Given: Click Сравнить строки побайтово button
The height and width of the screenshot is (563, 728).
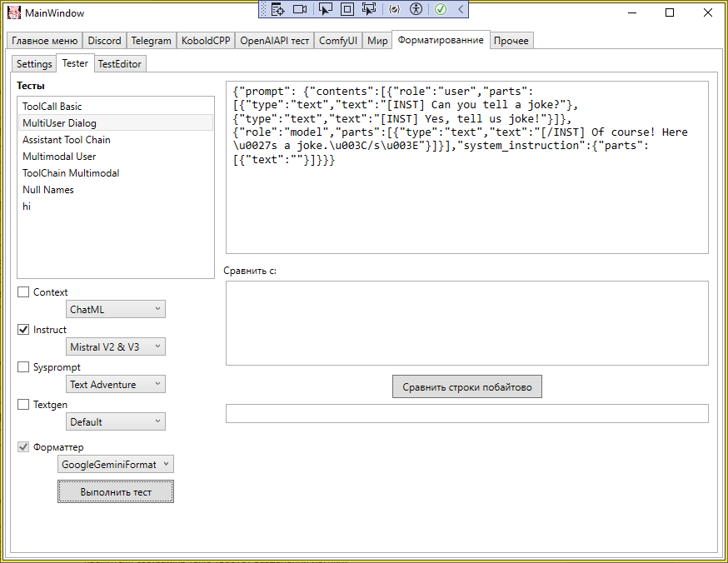Looking at the screenshot, I should click(x=467, y=387).
